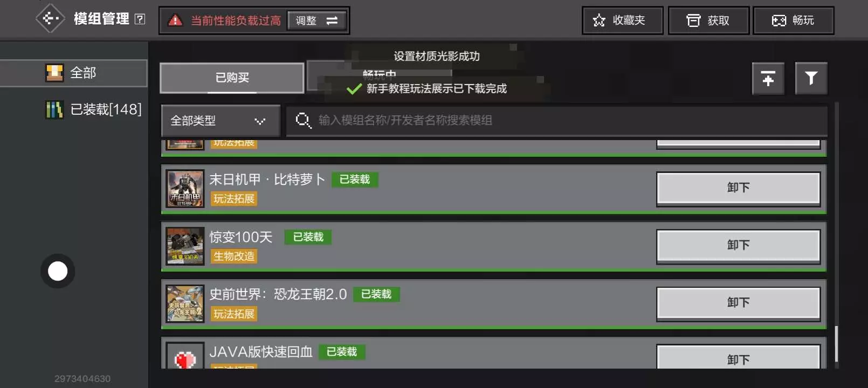Viewport: 868px width, 388px height.
Task: Tap the back navigation diamond icon
Action: pyautogui.click(x=50, y=19)
